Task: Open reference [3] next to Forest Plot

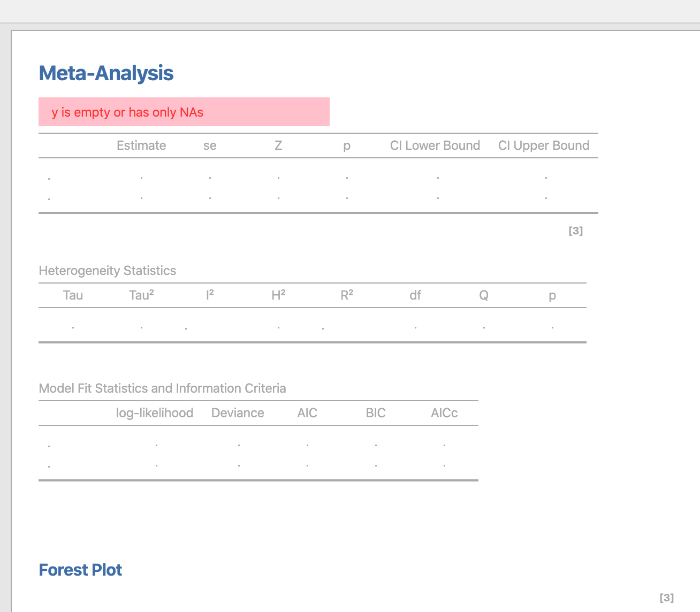Action: 667,598
